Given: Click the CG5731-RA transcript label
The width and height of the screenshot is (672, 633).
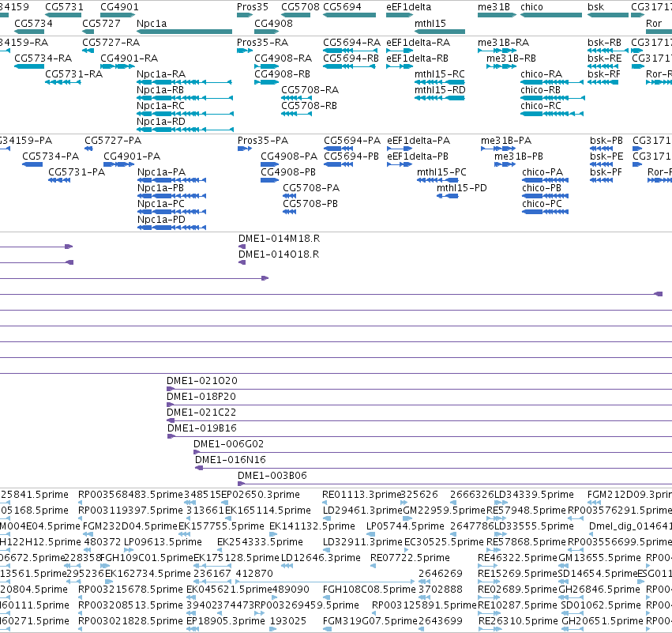Looking at the screenshot, I should [73, 74].
